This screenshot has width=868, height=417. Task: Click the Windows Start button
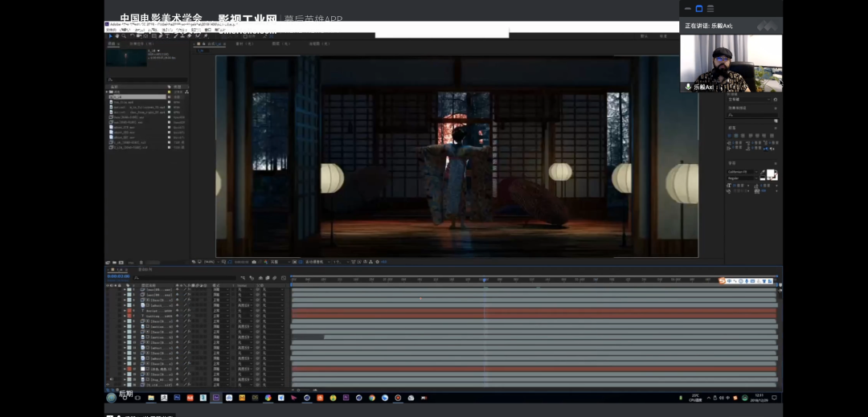pyautogui.click(x=112, y=398)
